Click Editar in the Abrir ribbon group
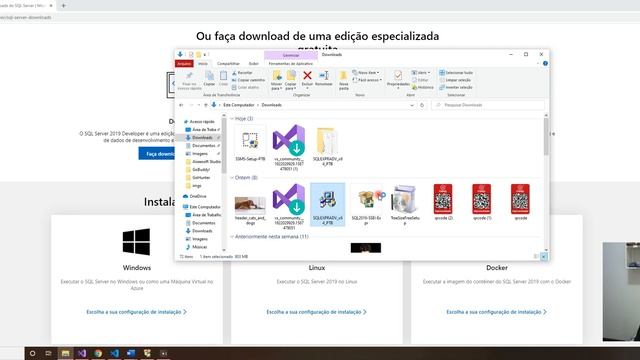Image resolution: width=640 pixels, height=360 pixels. tap(420, 80)
